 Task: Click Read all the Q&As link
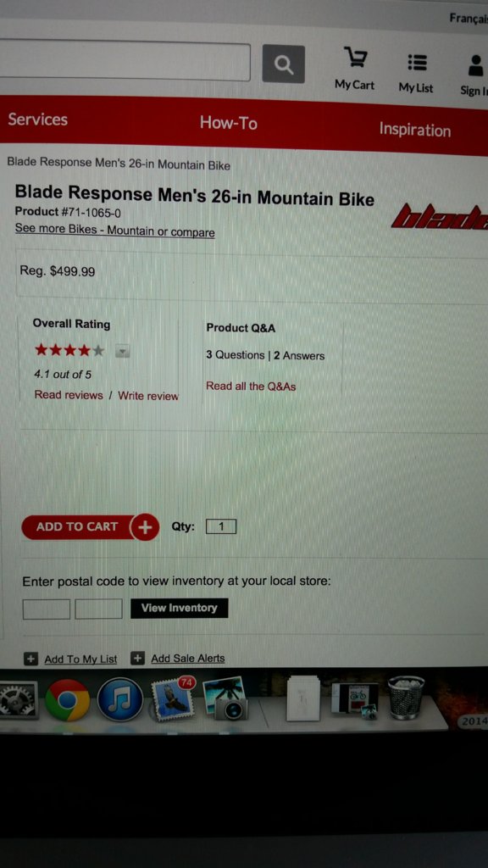tap(251, 387)
